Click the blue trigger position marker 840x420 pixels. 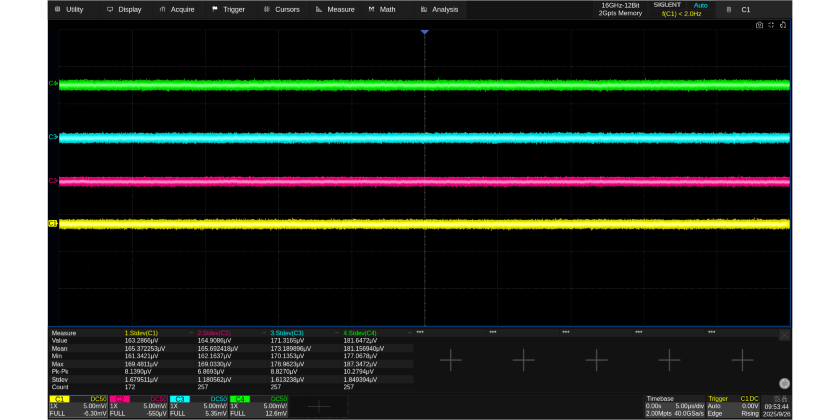[424, 33]
